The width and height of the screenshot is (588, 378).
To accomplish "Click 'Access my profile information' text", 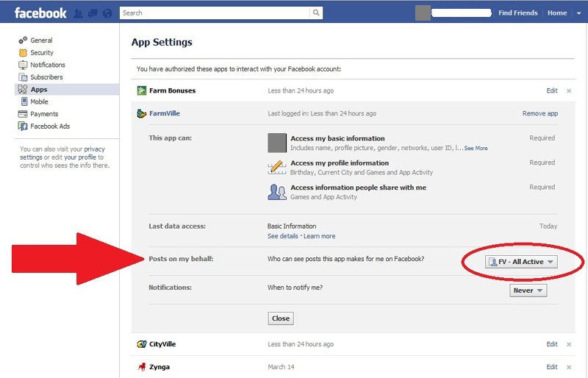I will point(340,163).
